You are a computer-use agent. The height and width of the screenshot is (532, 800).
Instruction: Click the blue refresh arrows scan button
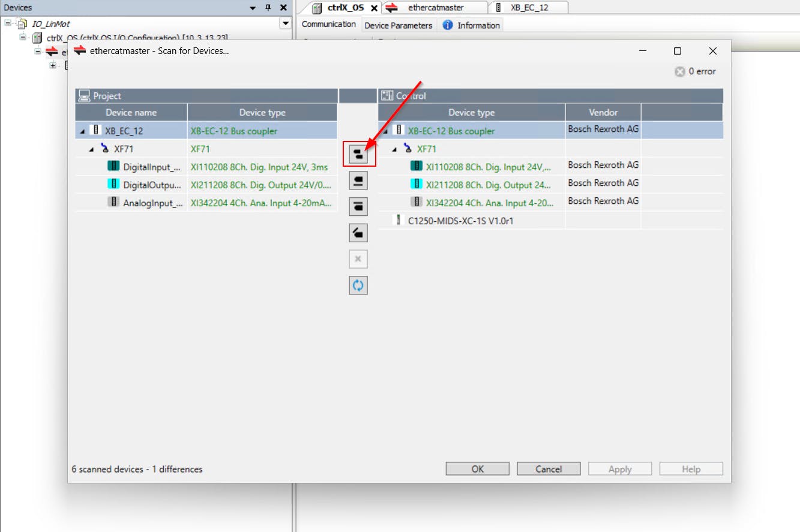click(358, 285)
